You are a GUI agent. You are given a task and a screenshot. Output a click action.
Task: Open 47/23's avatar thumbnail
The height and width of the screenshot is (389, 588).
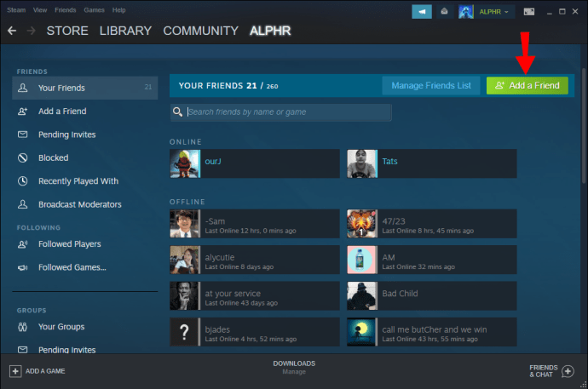362,224
